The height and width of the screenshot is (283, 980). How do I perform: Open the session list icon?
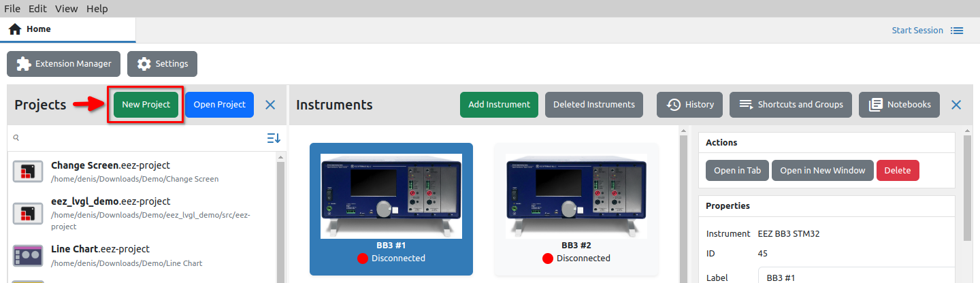(957, 31)
